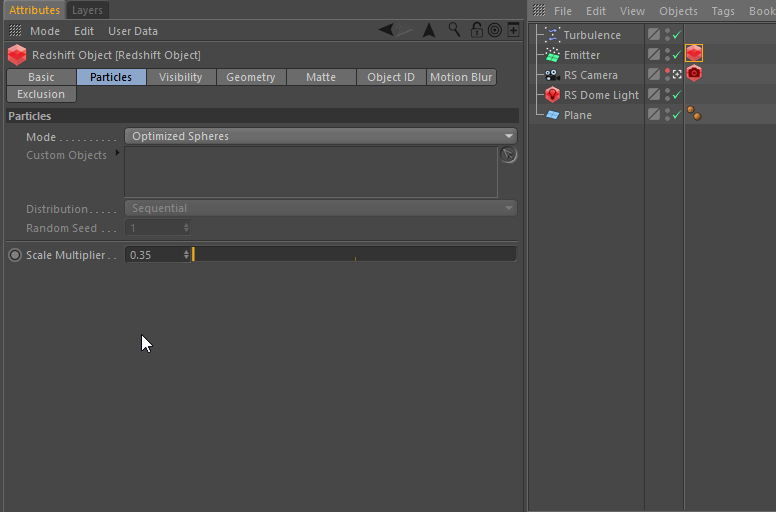The height and width of the screenshot is (512, 776).
Task: Open the Matte tab
Action: (321, 77)
